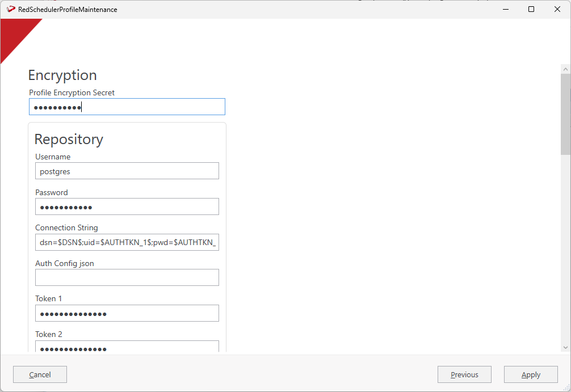
Task: Select the Repository Password field
Action: tap(127, 206)
